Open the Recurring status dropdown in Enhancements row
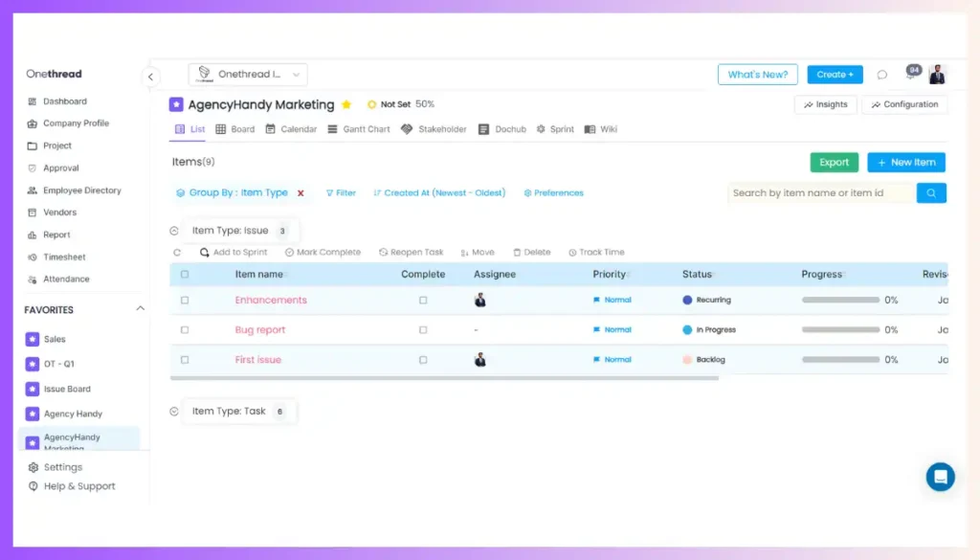Screen dimensions: 980x560 point(707,300)
